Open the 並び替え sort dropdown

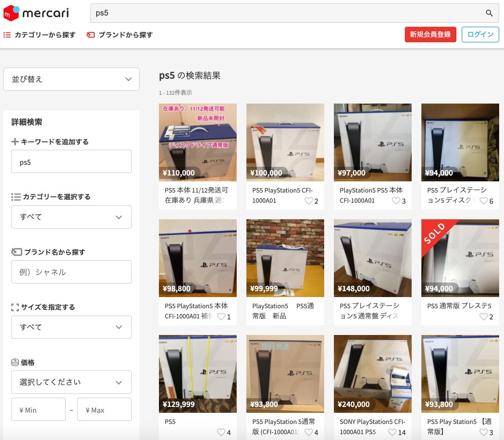[x=71, y=79]
